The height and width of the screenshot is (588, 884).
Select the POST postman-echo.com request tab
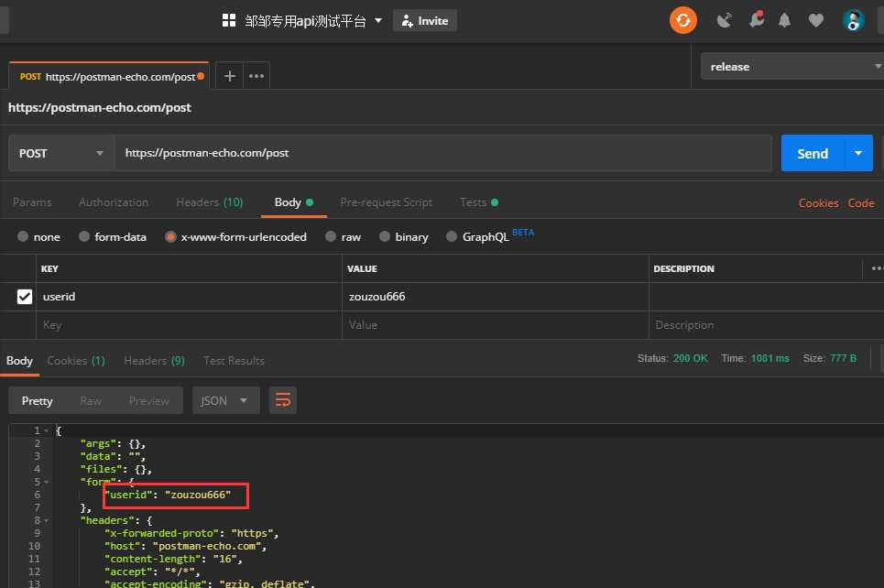109,76
